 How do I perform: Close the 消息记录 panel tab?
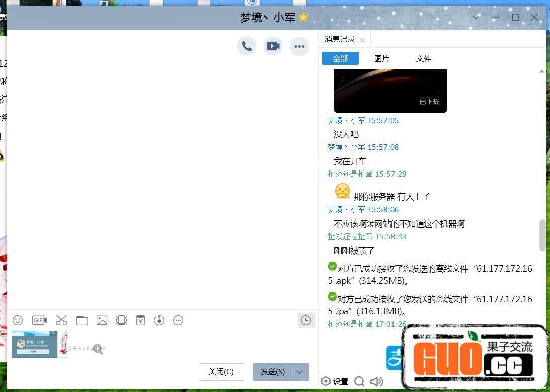[x=362, y=40]
